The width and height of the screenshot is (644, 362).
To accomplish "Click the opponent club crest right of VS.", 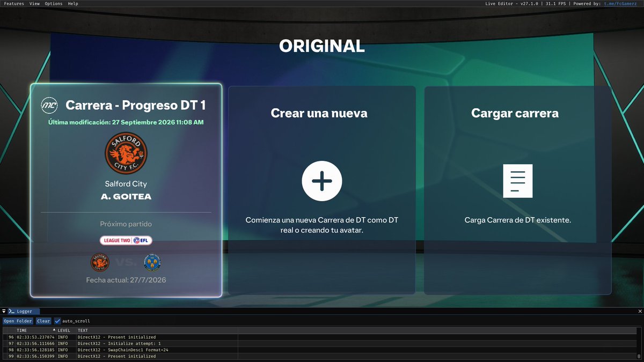I will 152,263.
